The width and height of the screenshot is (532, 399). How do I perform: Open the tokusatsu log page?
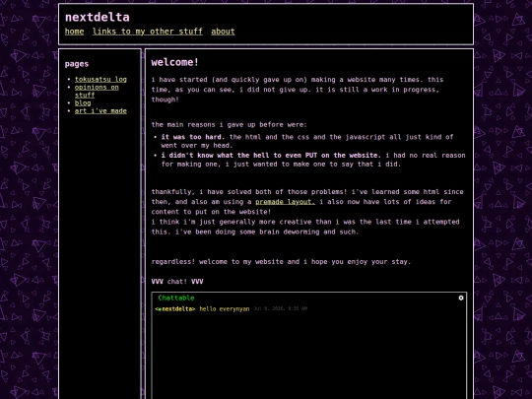point(100,80)
